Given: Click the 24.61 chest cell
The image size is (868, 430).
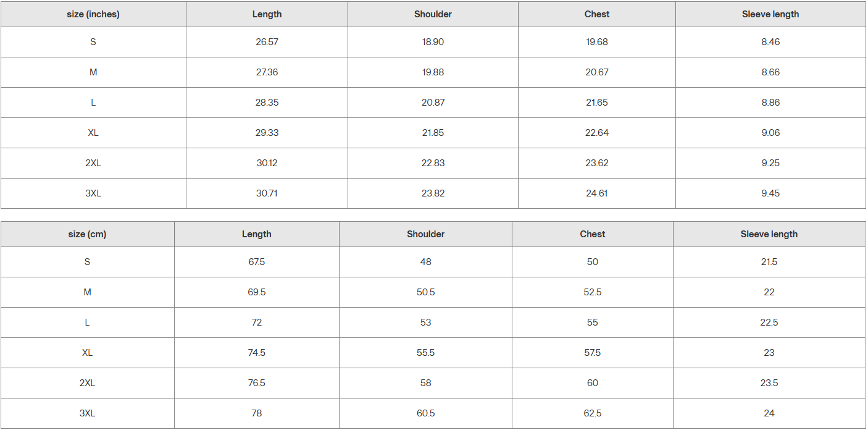Looking at the screenshot, I should [597, 193].
